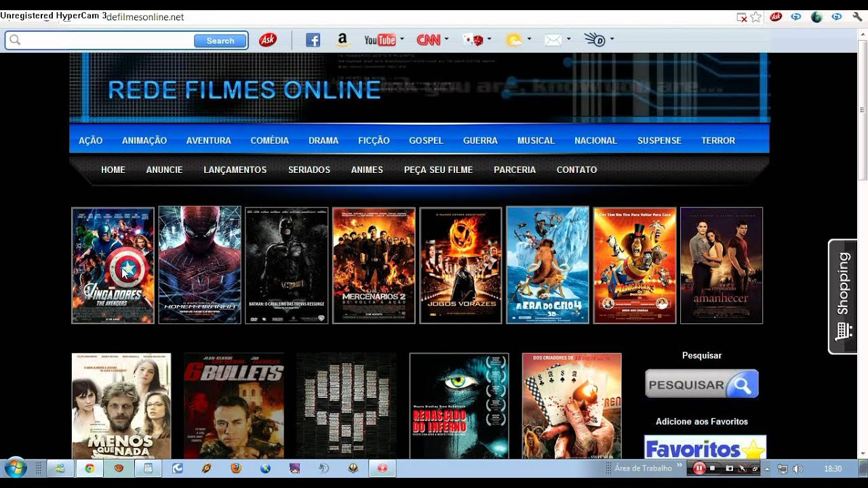
Task: Click the CNN toolbar icon
Action: (429, 40)
